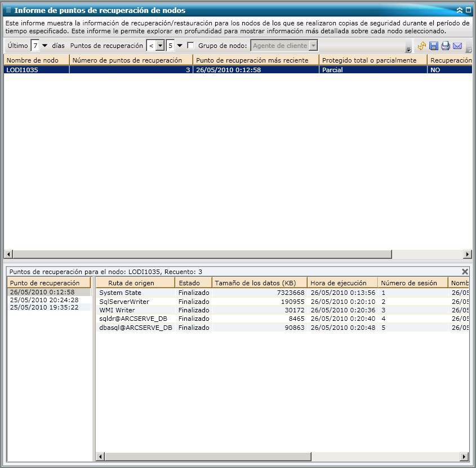
Task: Email the report using the envelope icon
Action: pyautogui.click(x=457, y=46)
